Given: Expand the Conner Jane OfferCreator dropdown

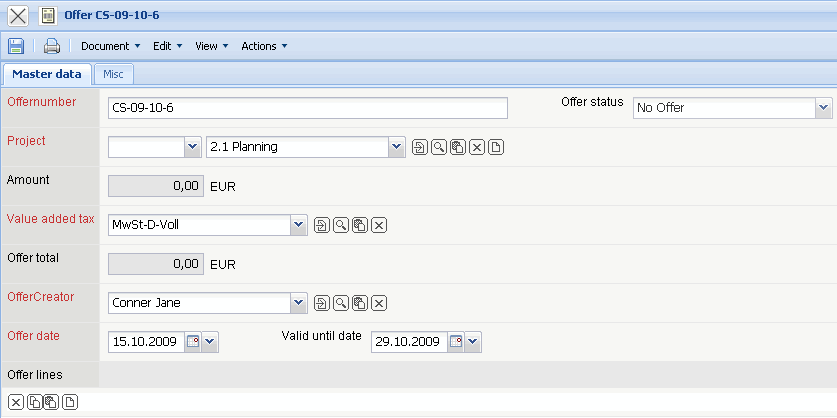Looking at the screenshot, I should coord(298,303).
